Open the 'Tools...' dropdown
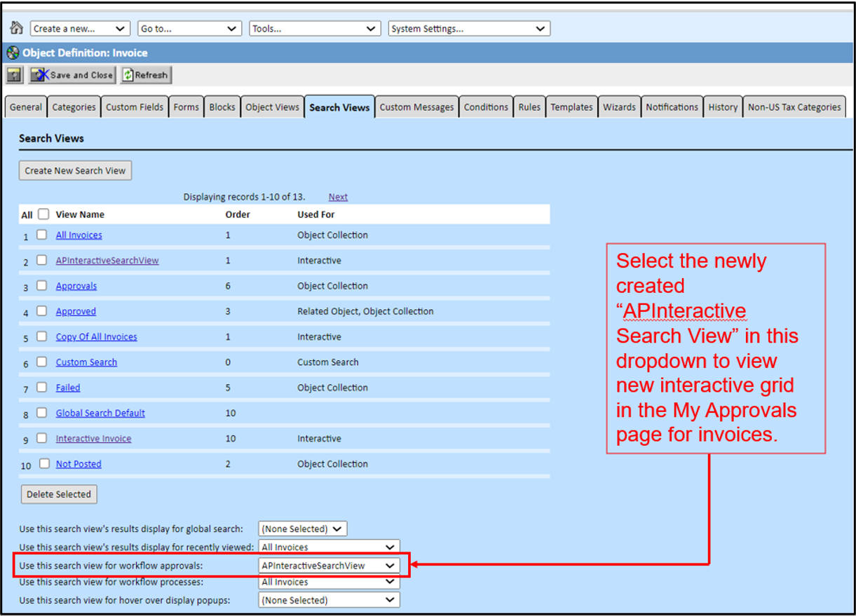Image resolution: width=856 pixels, height=616 pixels. [315, 29]
